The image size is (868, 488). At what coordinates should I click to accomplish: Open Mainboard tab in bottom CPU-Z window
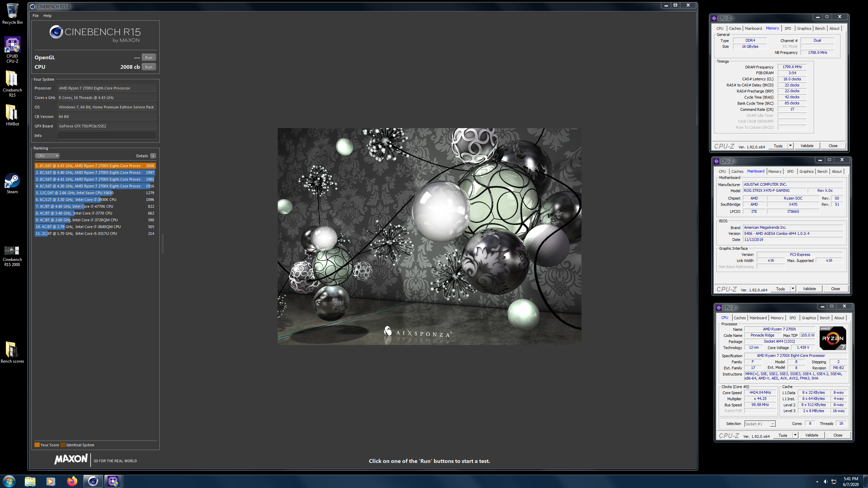758,318
